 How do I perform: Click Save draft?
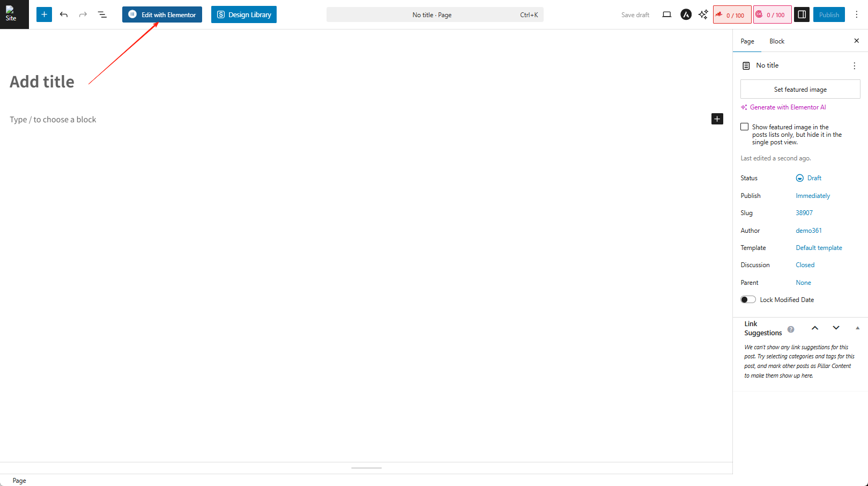pos(635,15)
